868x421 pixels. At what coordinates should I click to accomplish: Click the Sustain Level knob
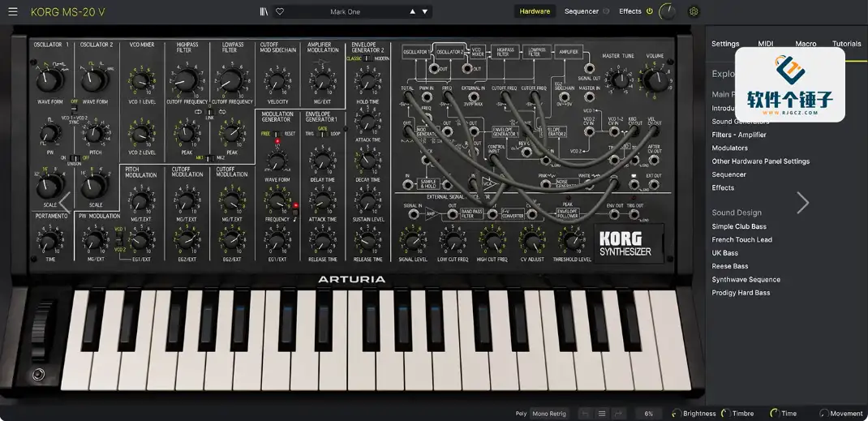coord(367,201)
